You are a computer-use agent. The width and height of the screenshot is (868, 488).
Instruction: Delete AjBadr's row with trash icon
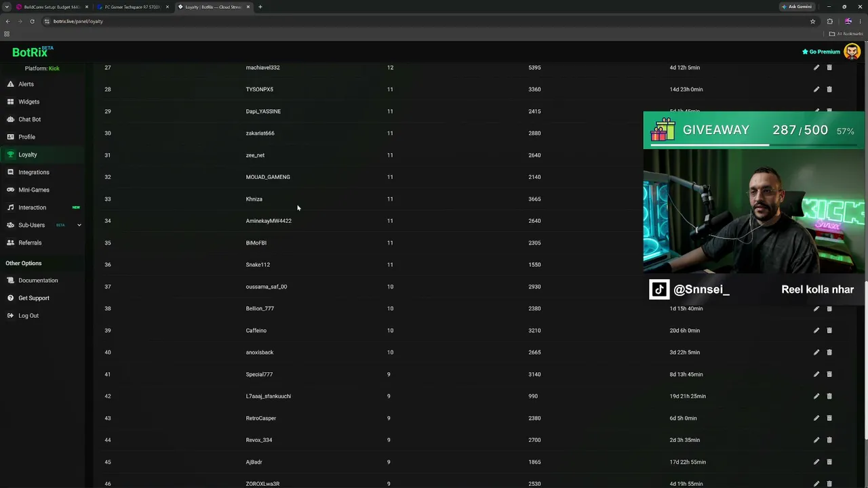click(829, 462)
